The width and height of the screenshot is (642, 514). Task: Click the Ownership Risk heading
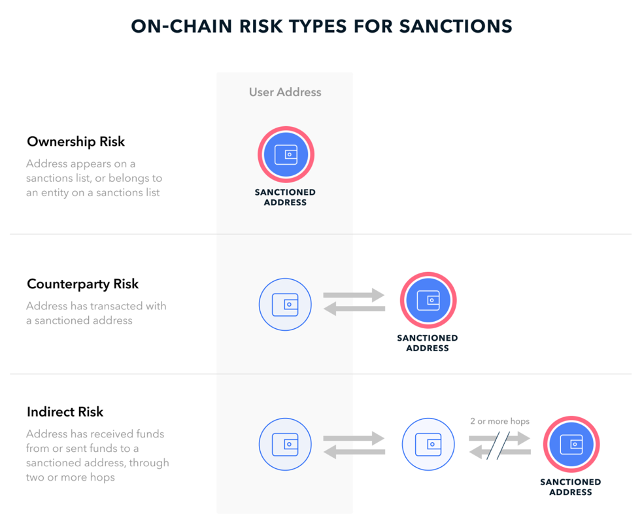[75, 142]
